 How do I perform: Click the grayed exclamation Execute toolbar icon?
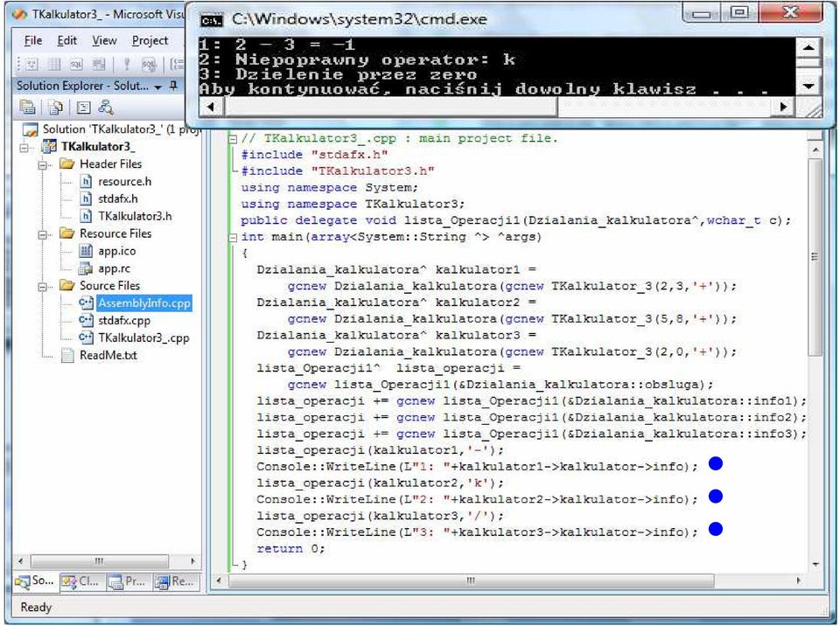126,65
